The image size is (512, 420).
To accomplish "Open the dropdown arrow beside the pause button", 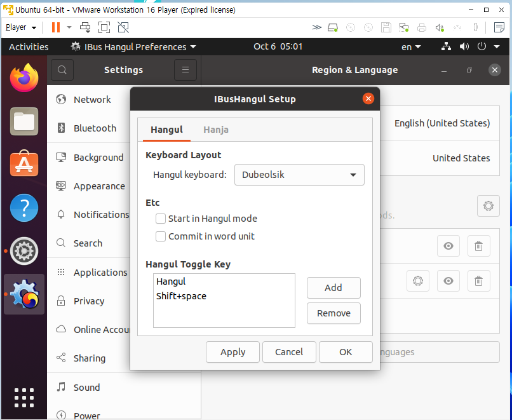I will pyautogui.click(x=69, y=27).
